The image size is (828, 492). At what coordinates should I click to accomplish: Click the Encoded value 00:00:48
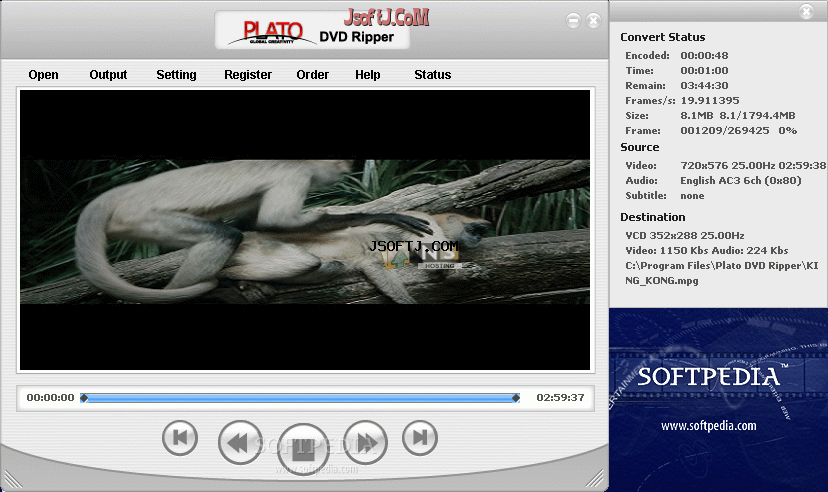pos(704,55)
